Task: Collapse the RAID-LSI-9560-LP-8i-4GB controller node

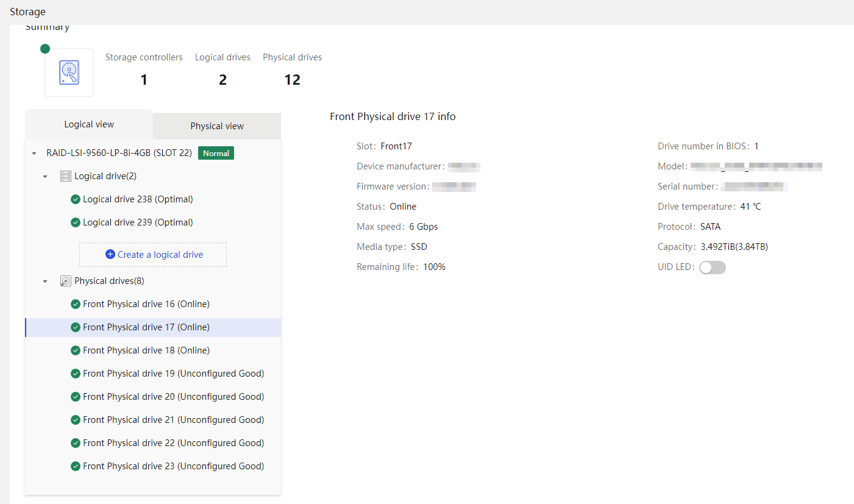Action: click(x=34, y=154)
